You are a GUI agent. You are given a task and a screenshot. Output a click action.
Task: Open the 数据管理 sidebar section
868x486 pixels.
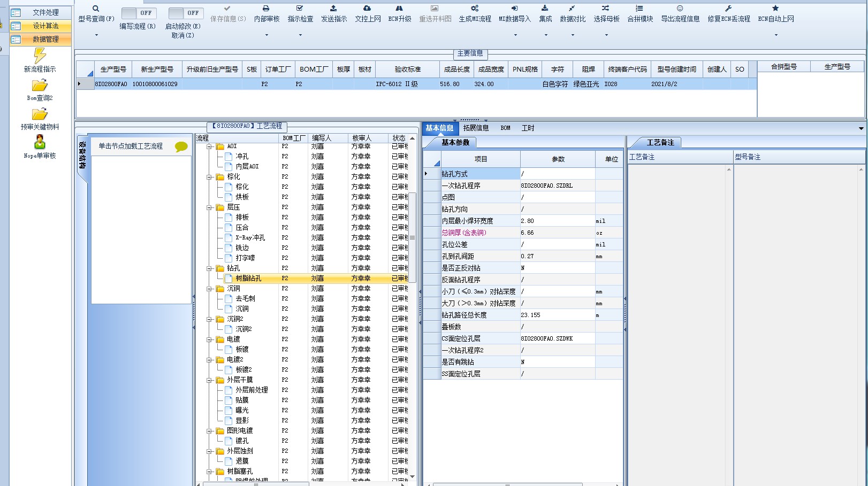[x=41, y=39]
